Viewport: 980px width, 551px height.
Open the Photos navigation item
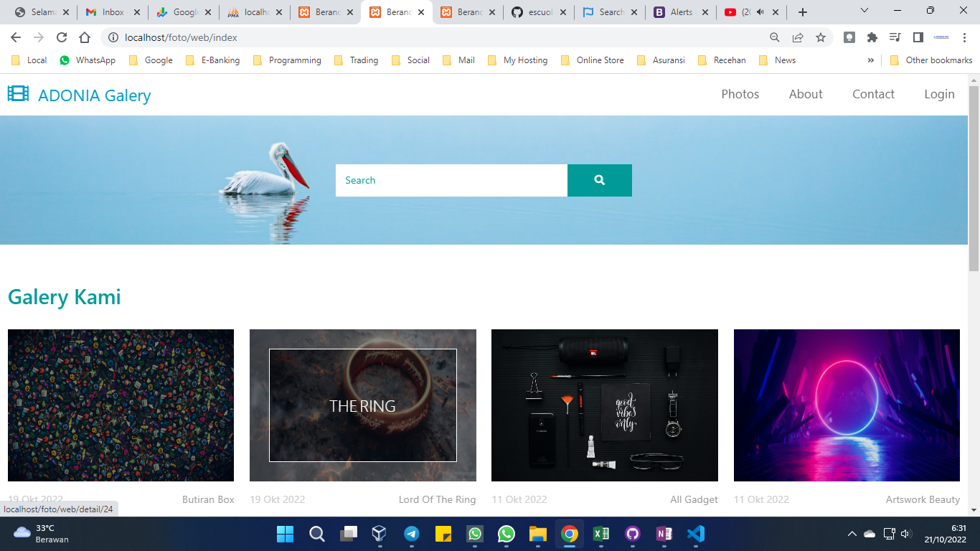740,94
